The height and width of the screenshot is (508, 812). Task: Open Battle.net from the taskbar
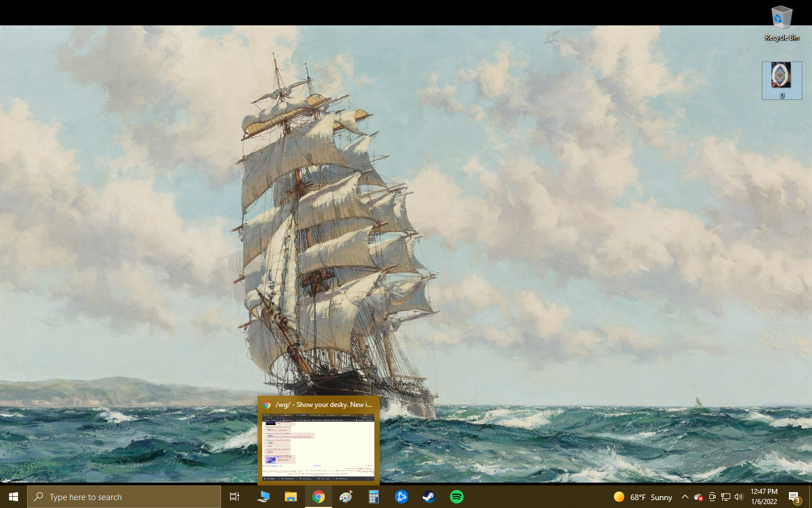tap(401, 497)
